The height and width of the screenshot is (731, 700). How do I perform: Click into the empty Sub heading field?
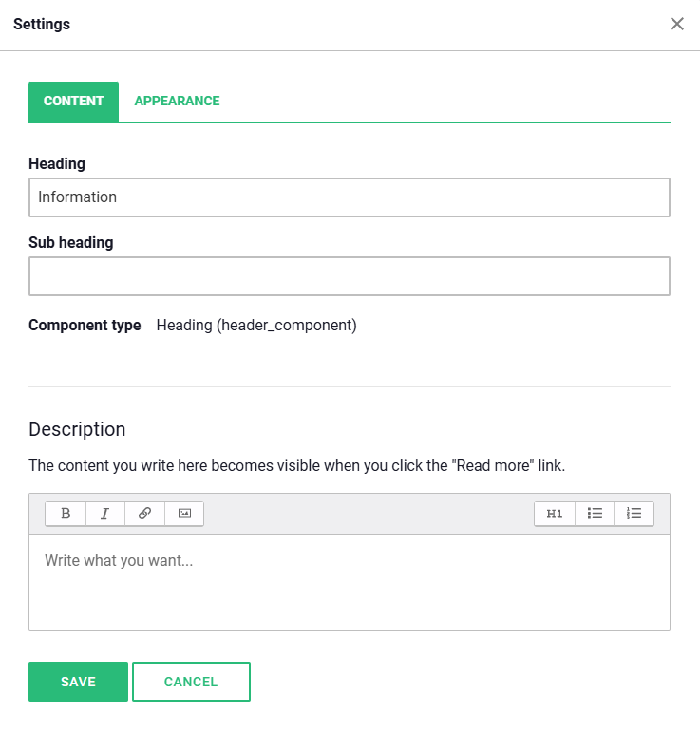[350, 276]
